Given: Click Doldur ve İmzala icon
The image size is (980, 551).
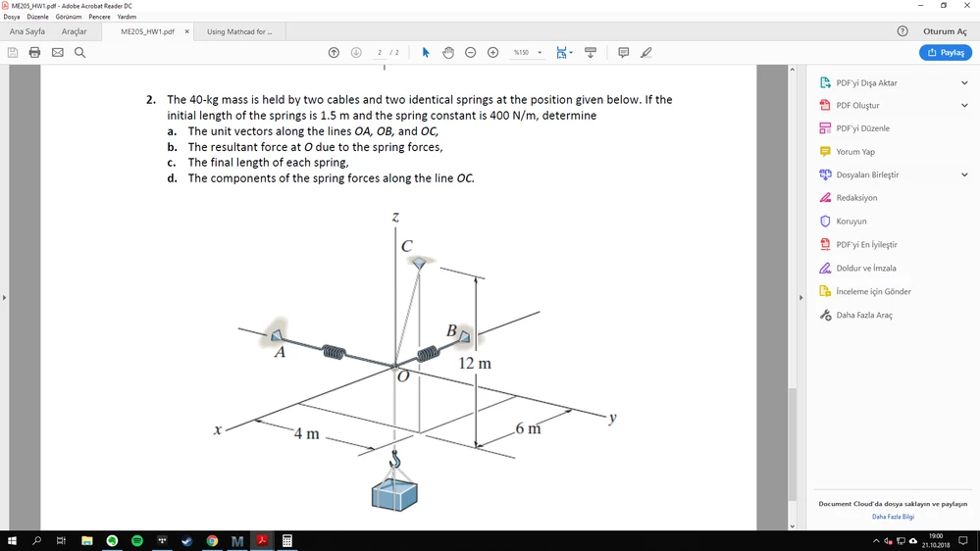Looking at the screenshot, I should pyautogui.click(x=825, y=268).
